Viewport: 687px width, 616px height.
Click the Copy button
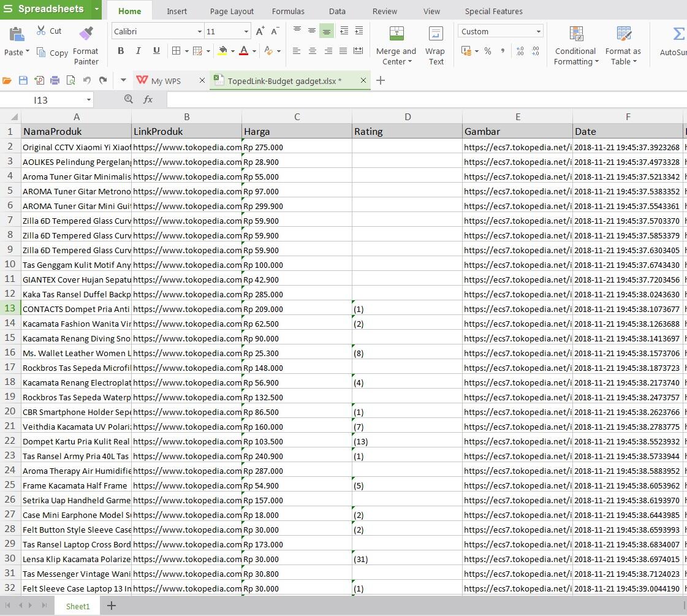click(x=52, y=53)
